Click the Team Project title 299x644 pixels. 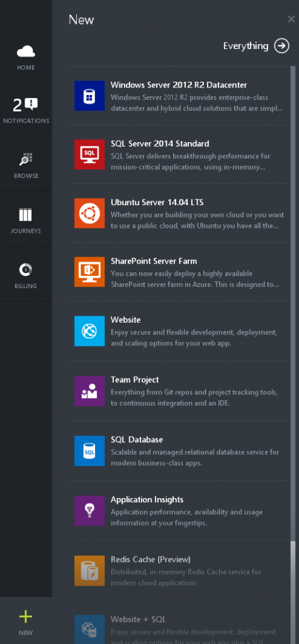pyautogui.click(x=135, y=380)
